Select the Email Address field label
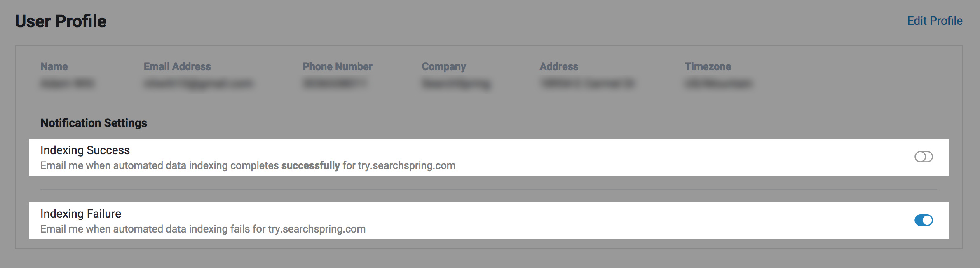 [177, 66]
